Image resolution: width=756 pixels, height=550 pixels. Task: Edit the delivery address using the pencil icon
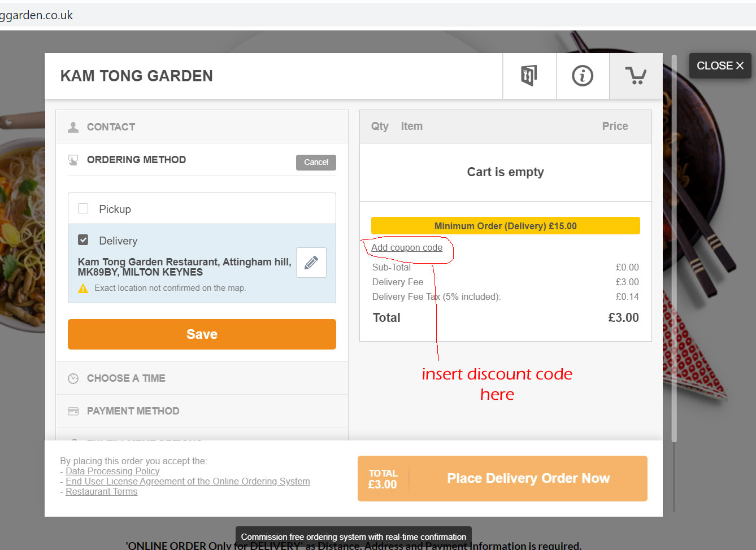(311, 262)
